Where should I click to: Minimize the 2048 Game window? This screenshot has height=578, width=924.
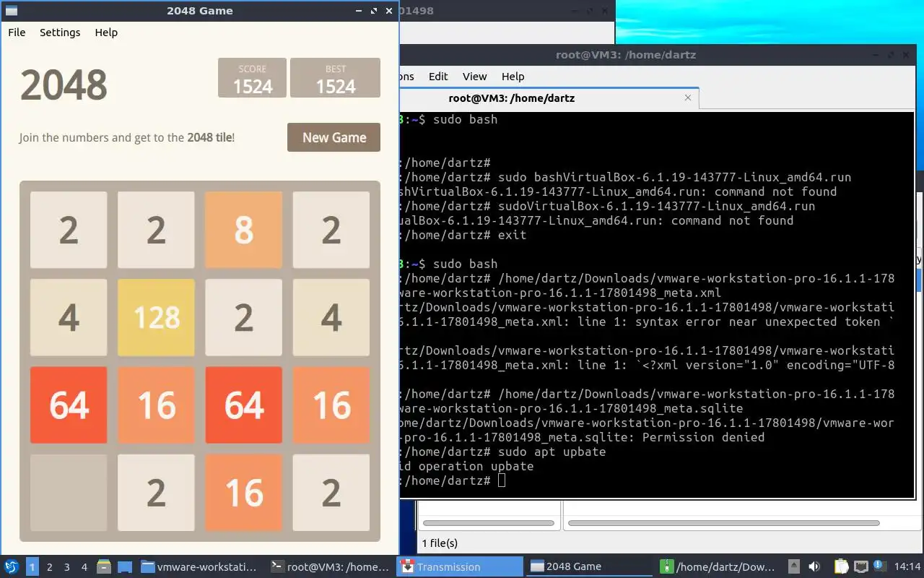[x=359, y=11]
